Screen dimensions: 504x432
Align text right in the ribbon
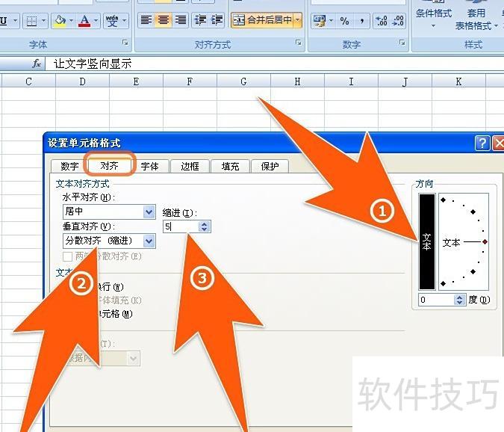point(181,20)
